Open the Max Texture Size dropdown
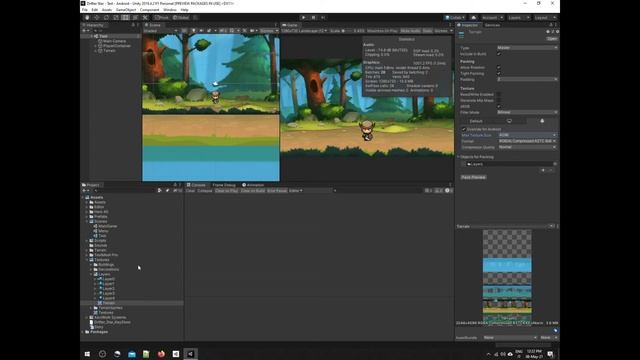This screenshot has width=640, height=360. click(x=527, y=135)
